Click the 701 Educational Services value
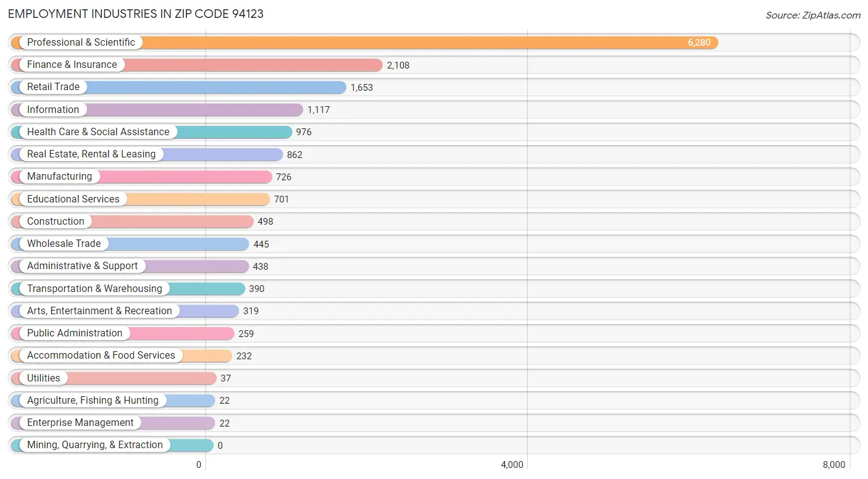 click(282, 199)
